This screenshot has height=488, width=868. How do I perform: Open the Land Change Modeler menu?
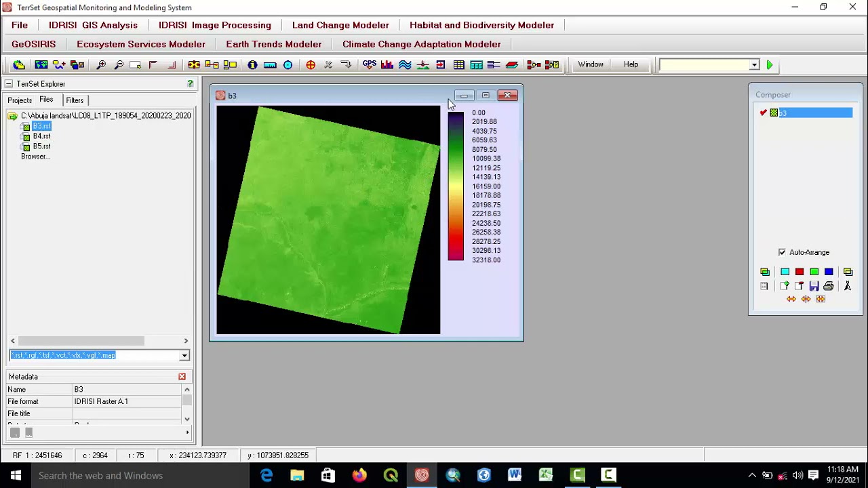click(x=340, y=25)
